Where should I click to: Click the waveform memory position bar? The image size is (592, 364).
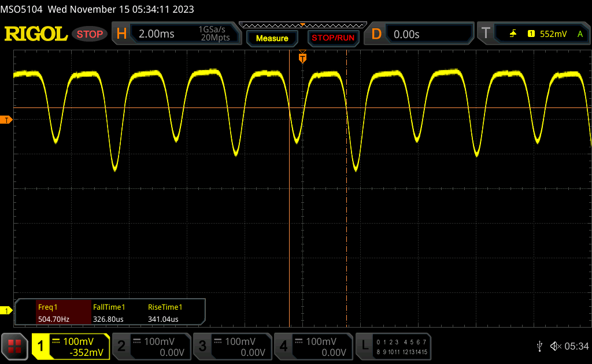point(302,25)
